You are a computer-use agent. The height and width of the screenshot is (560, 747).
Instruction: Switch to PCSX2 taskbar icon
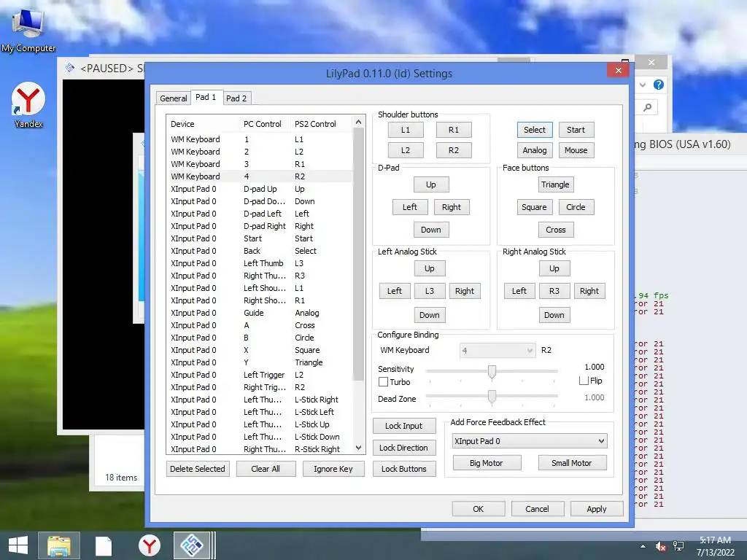tap(191, 545)
